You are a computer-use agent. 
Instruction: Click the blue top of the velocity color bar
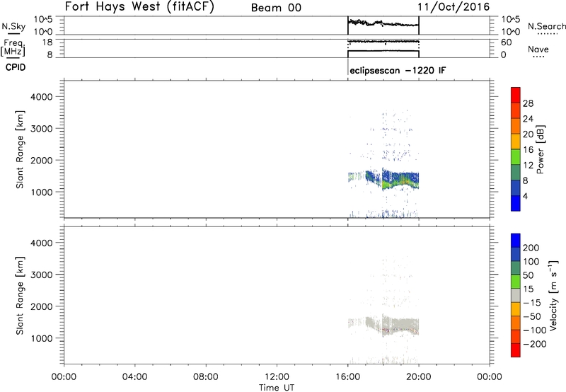click(x=516, y=241)
